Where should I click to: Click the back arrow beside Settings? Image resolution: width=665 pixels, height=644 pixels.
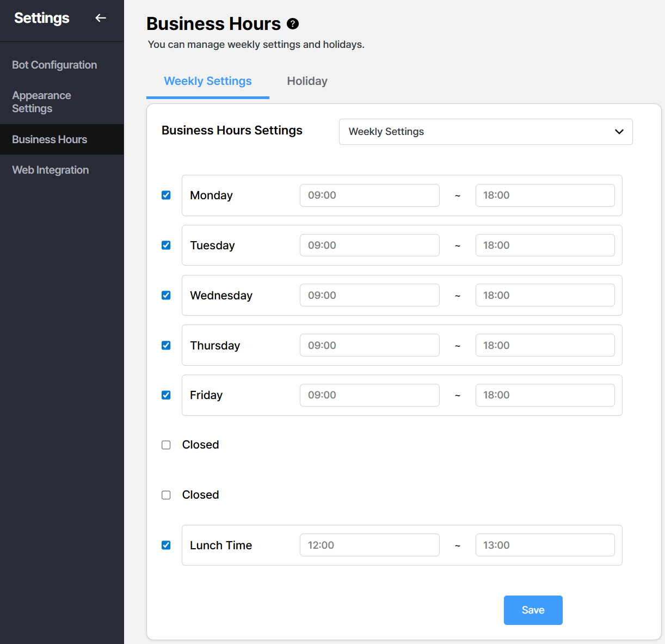tap(101, 18)
